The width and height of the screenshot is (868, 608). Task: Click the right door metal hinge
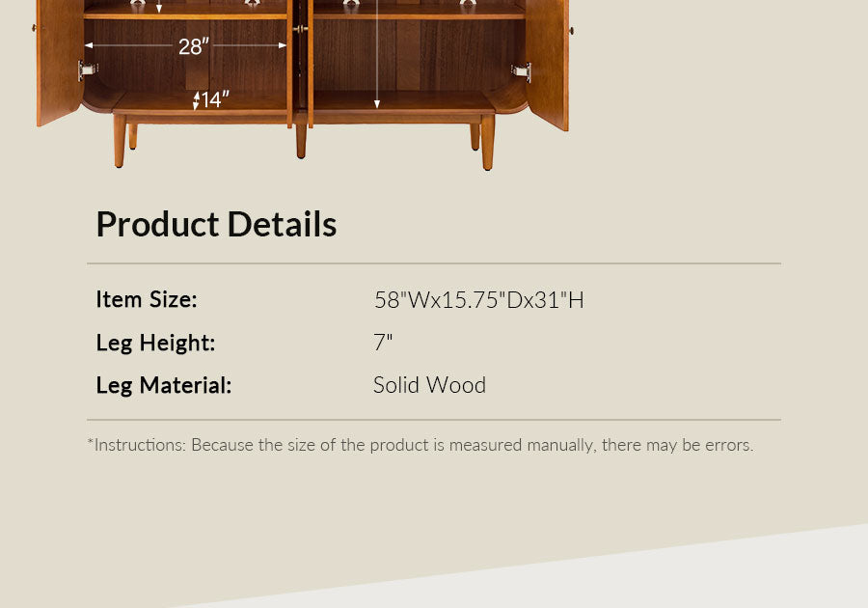click(521, 70)
